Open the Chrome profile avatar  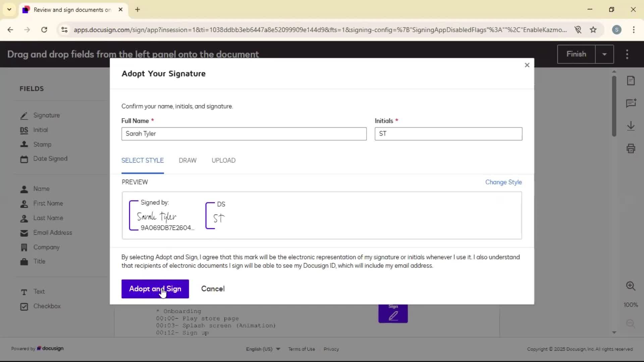(616, 30)
